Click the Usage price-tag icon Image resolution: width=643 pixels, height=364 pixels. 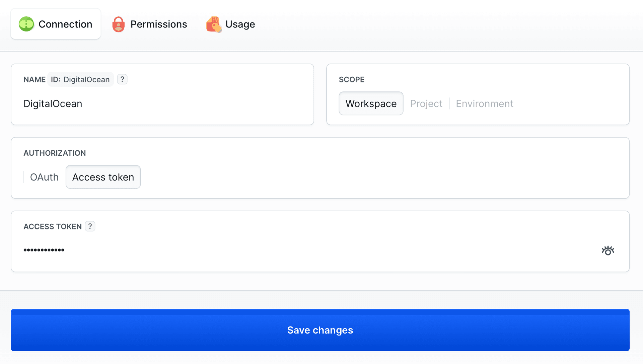click(x=214, y=24)
